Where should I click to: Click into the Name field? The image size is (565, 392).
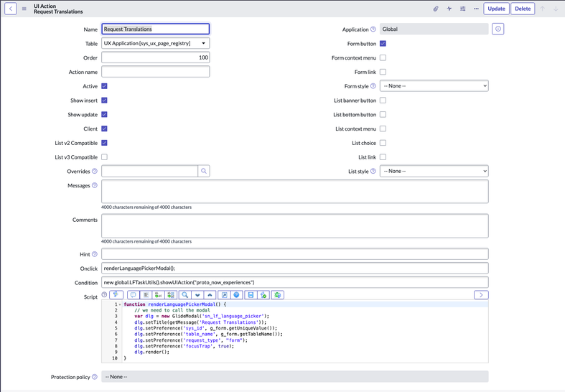(156, 29)
